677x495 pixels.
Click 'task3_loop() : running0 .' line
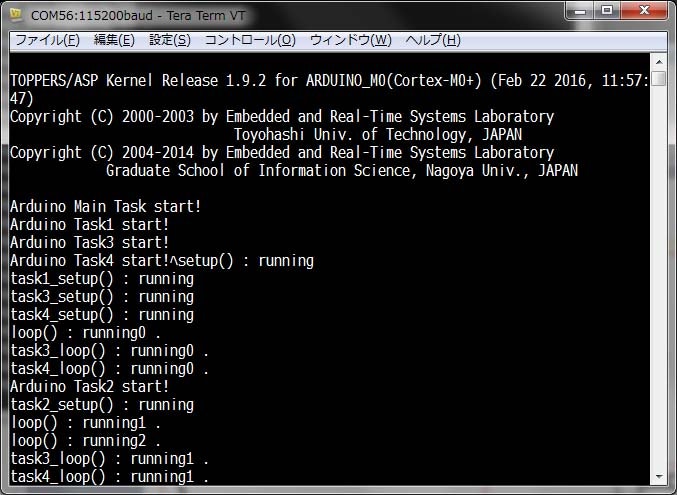tap(110, 350)
